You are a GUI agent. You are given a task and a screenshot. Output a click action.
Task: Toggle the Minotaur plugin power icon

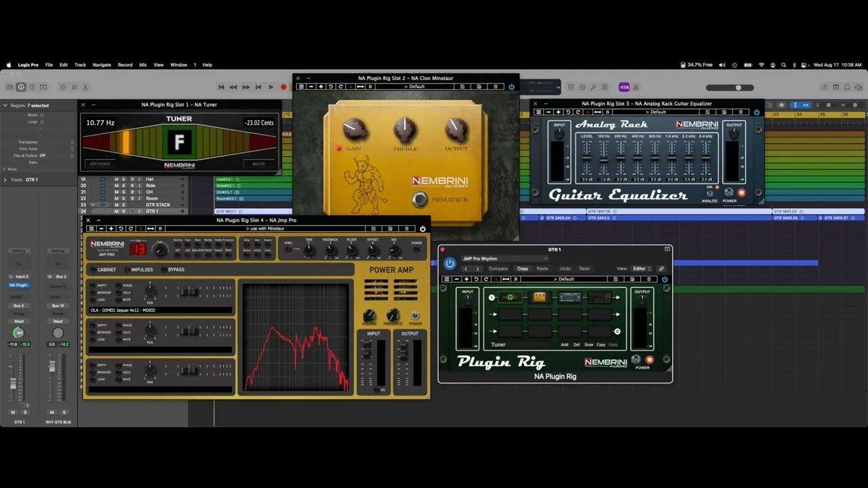[x=511, y=87]
